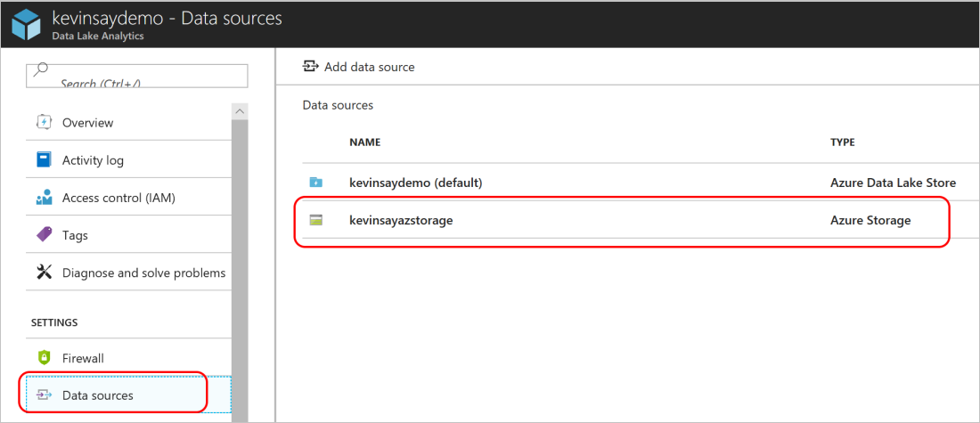Open the kevinsaydemo (default) data source
Image resolution: width=980 pixels, height=423 pixels.
click(415, 183)
